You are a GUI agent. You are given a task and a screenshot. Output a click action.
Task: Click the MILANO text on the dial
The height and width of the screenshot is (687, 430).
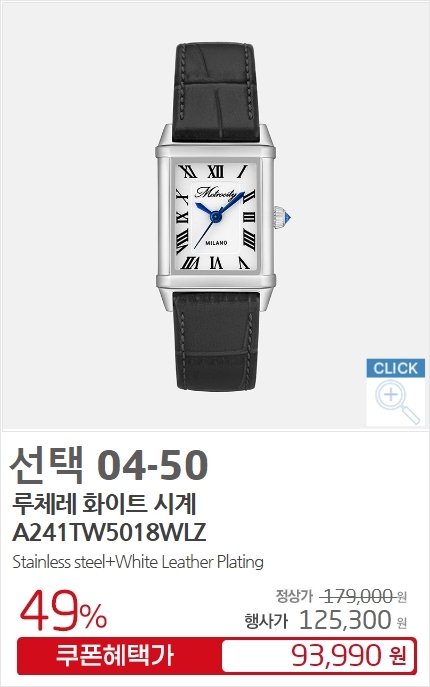[216, 243]
